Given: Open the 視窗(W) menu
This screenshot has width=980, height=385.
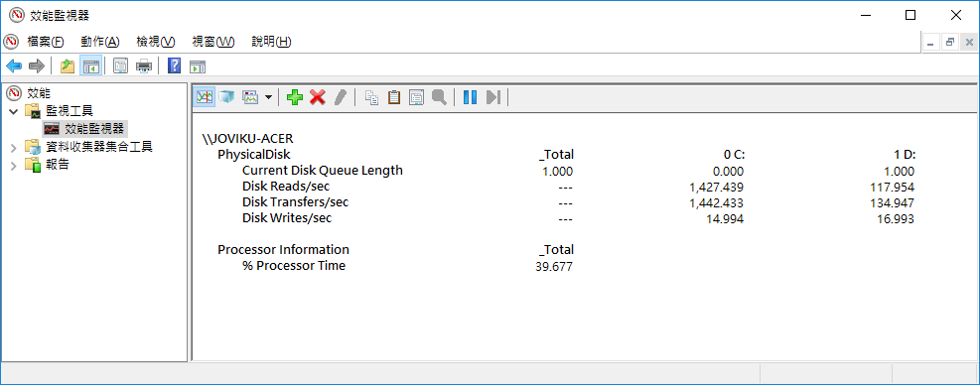Looking at the screenshot, I should click(x=213, y=42).
